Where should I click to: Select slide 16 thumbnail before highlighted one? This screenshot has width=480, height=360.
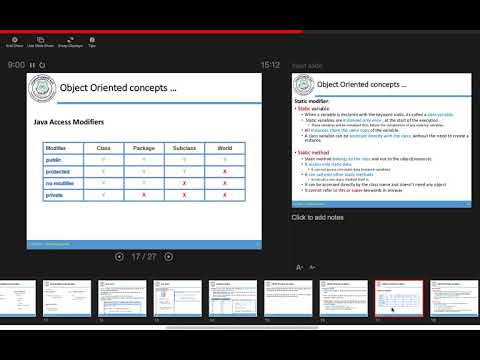pyautogui.click(x=344, y=298)
